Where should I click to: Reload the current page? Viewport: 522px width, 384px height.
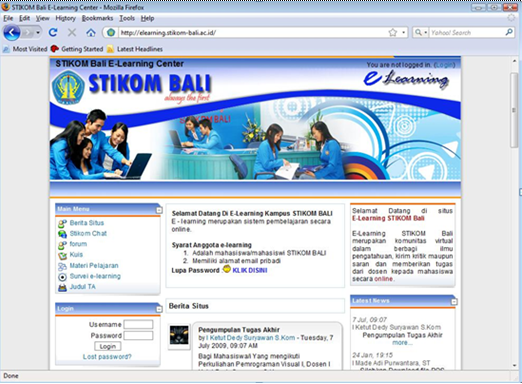(53, 32)
